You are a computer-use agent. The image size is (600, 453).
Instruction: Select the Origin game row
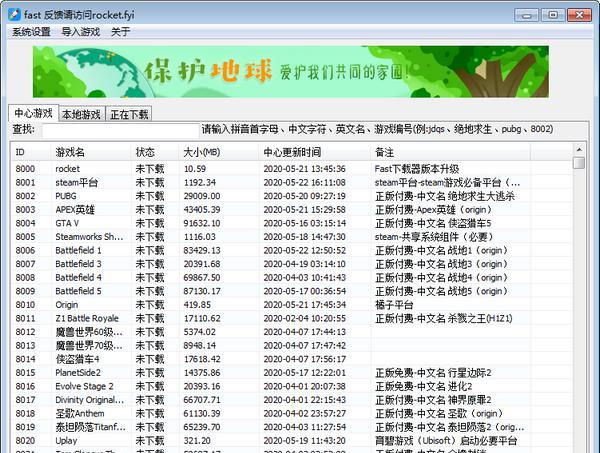point(292,305)
